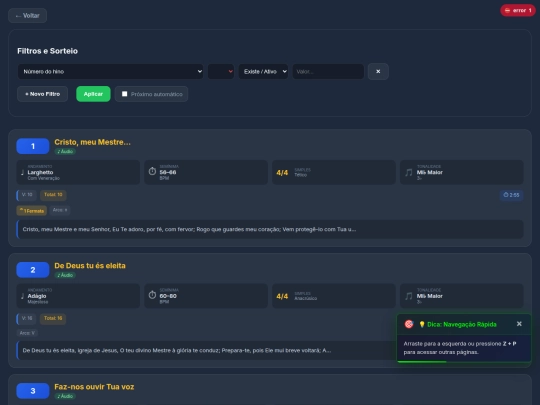
Task: Open the 'Existe / Ativo' dropdown
Action: click(x=263, y=72)
